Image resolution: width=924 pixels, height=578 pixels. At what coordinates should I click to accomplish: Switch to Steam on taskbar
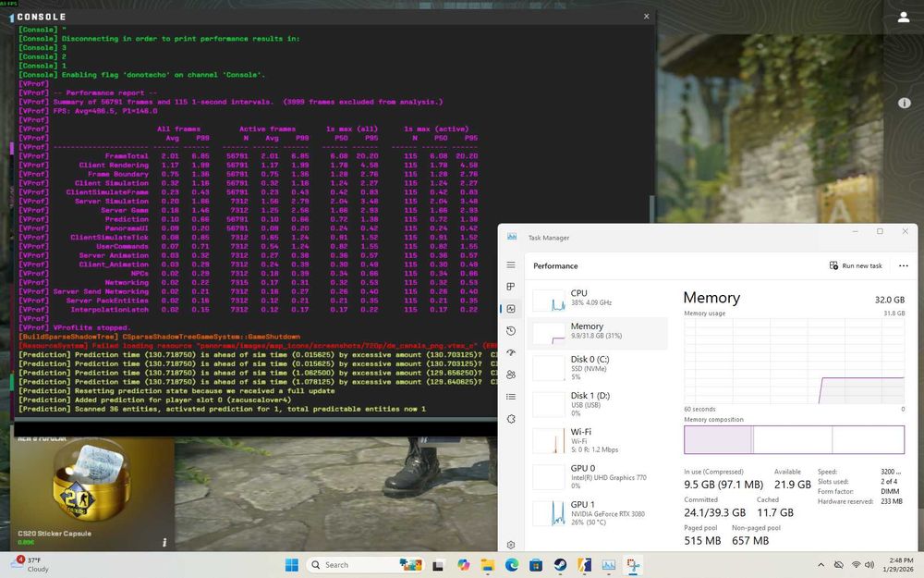click(x=560, y=565)
